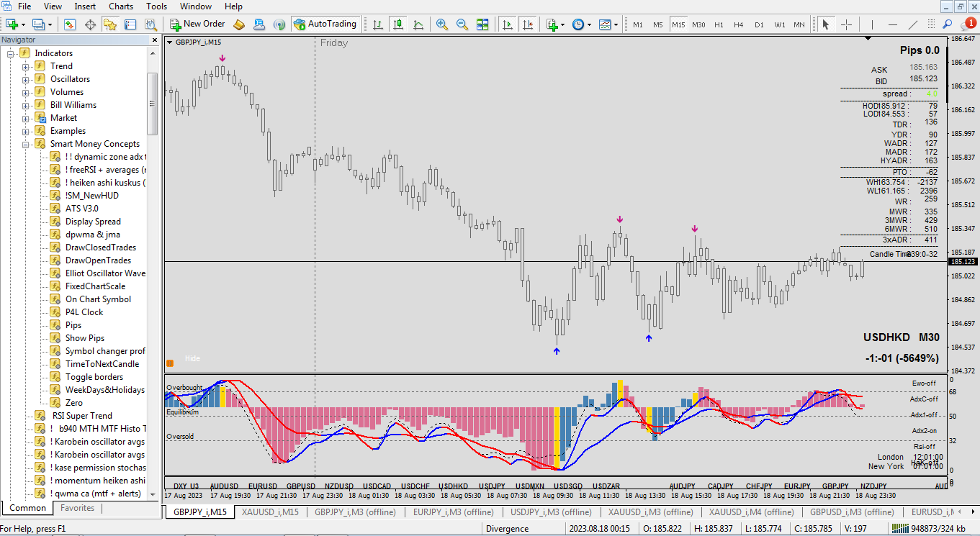Viewport: 980px width, 536px height.
Task: Click the EURJPY symbol changer button
Action: (x=798, y=486)
